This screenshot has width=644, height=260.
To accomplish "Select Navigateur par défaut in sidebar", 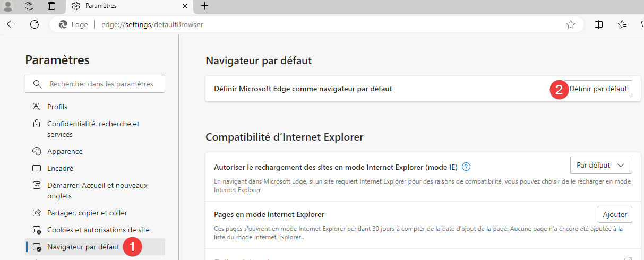I will 95,247.
